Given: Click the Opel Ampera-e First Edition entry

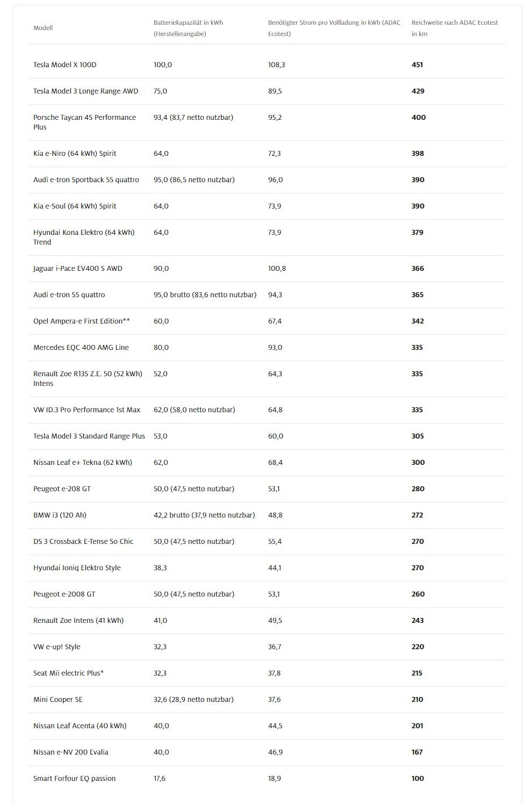Looking at the screenshot, I should (81, 321).
